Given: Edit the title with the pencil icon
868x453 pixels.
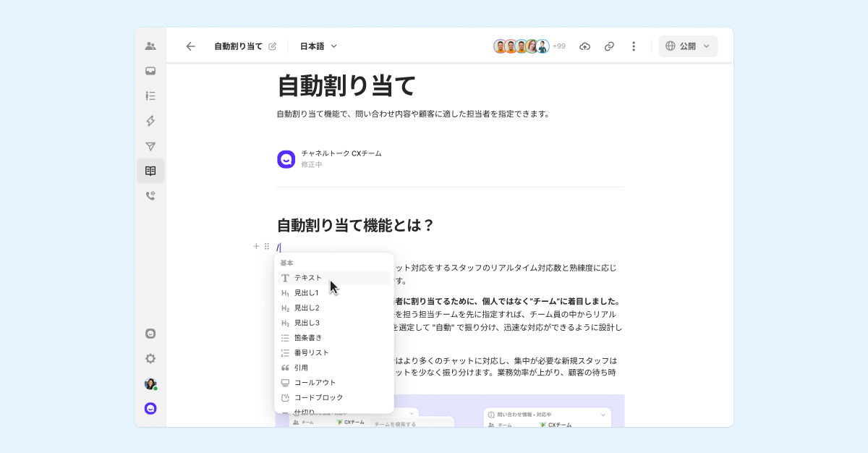Looking at the screenshot, I should 273,46.
